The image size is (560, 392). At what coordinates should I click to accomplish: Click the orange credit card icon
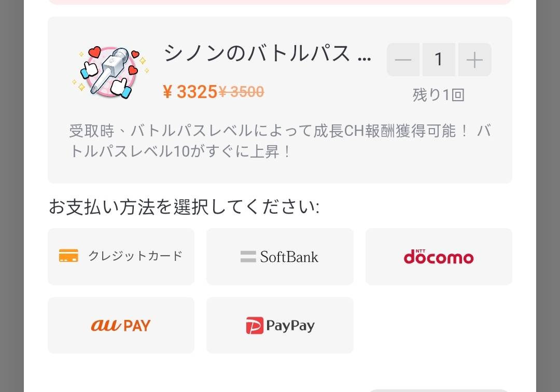pos(68,256)
